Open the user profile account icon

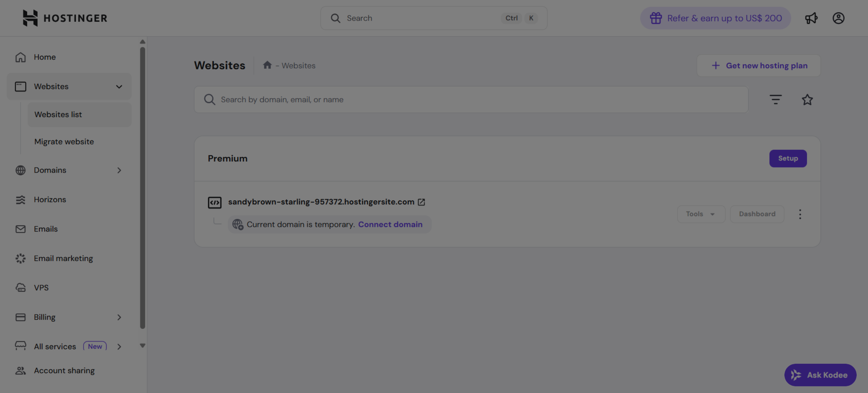pos(838,18)
